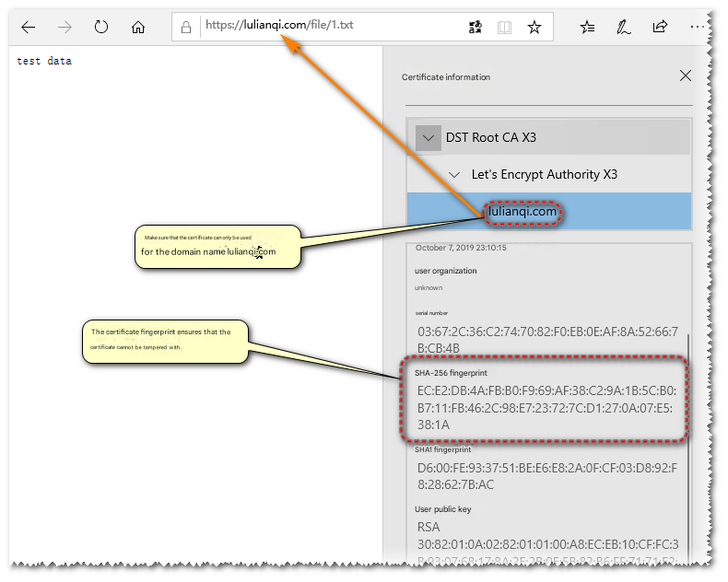
Task: Select the lulianqi.com address bar URL
Action: pos(279,25)
